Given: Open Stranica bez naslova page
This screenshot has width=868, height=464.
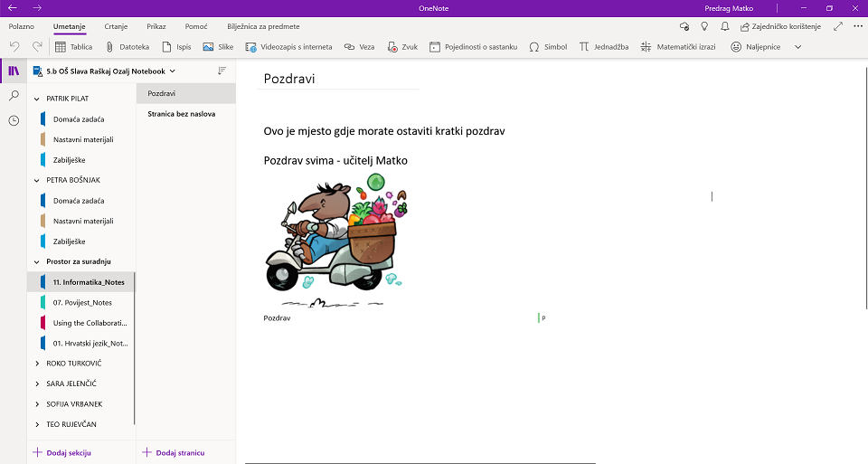Looking at the screenshot, I should (186, 113).
